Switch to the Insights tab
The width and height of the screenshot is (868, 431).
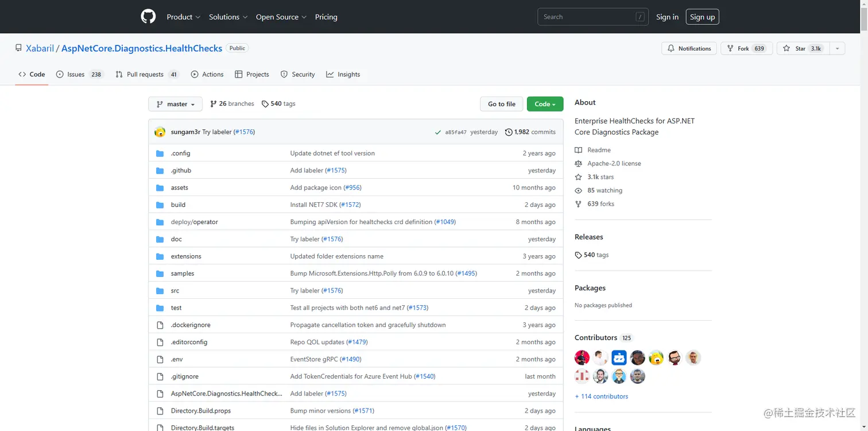tap(343, 75)
